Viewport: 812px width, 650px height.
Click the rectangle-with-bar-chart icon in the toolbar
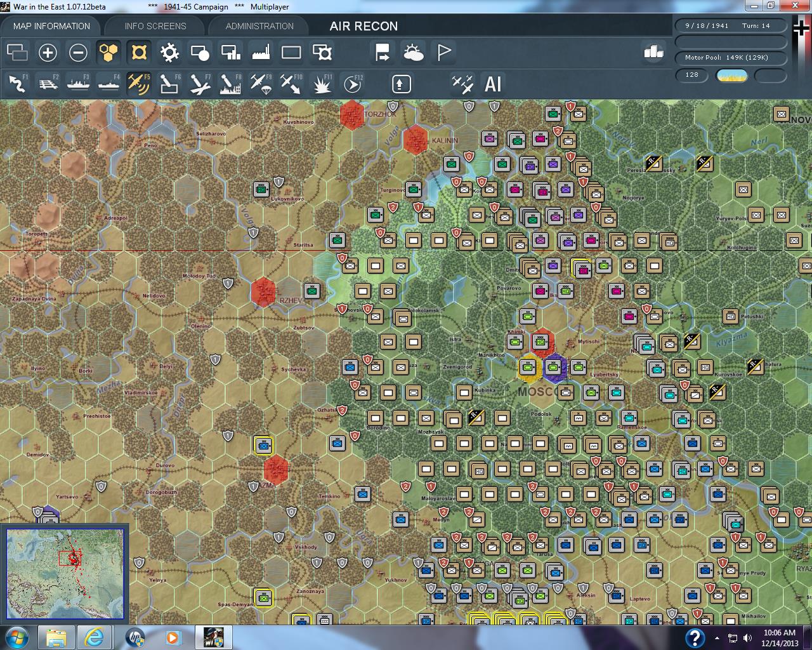pyautogui.click(x=230, y=53)
